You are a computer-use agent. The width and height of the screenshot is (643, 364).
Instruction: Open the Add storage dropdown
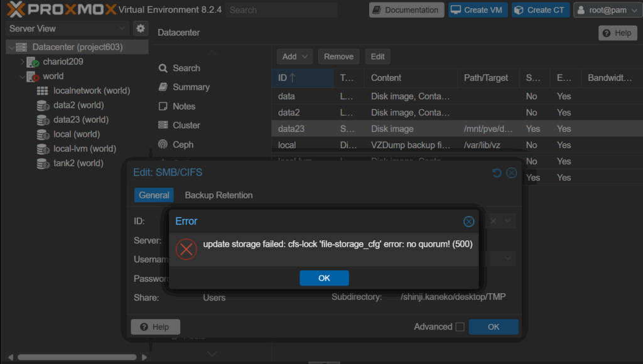[294, 56]
